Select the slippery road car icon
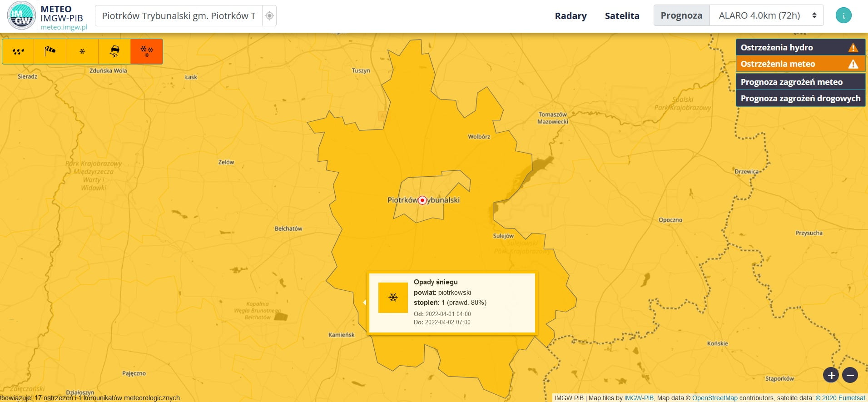Screen dimensions: 868x402 point(114,51)
